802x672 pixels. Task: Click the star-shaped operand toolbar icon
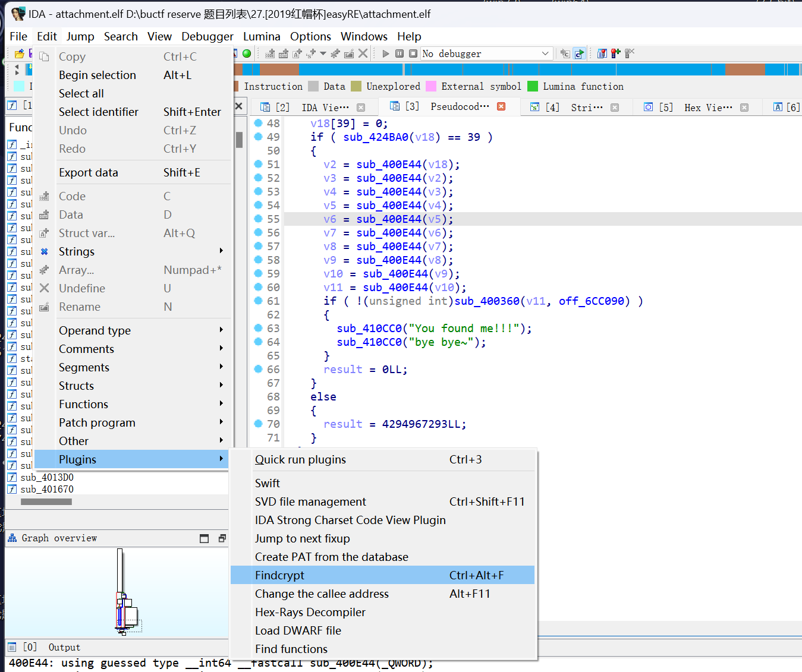335,53
